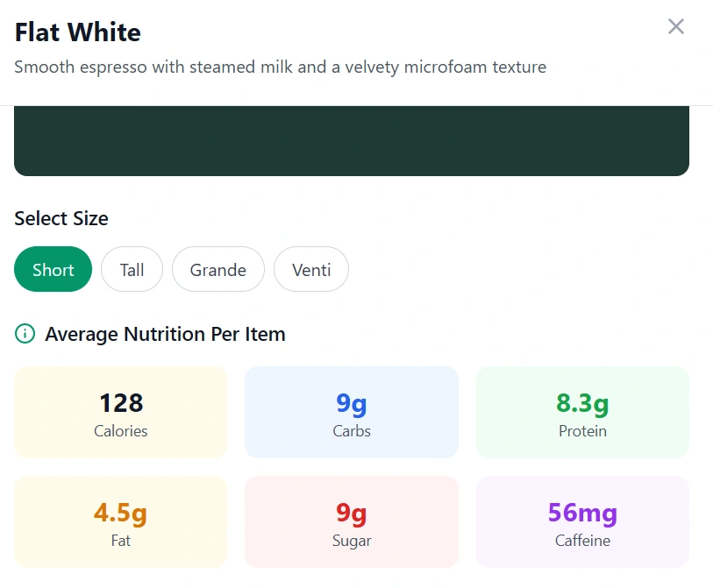This screenshot has width=713, height=588.
Task: Click the info icon next to Average Nutrition
Action: click(x=24, y=334)
